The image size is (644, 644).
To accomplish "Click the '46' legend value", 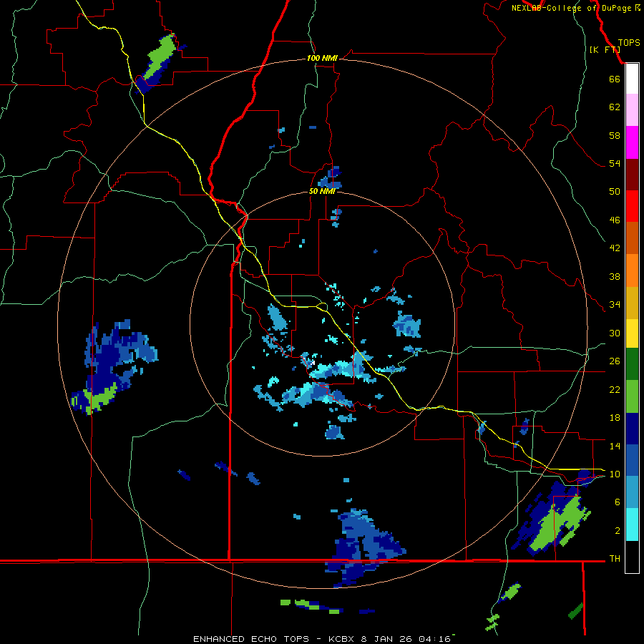I will [x=615, y=220].
